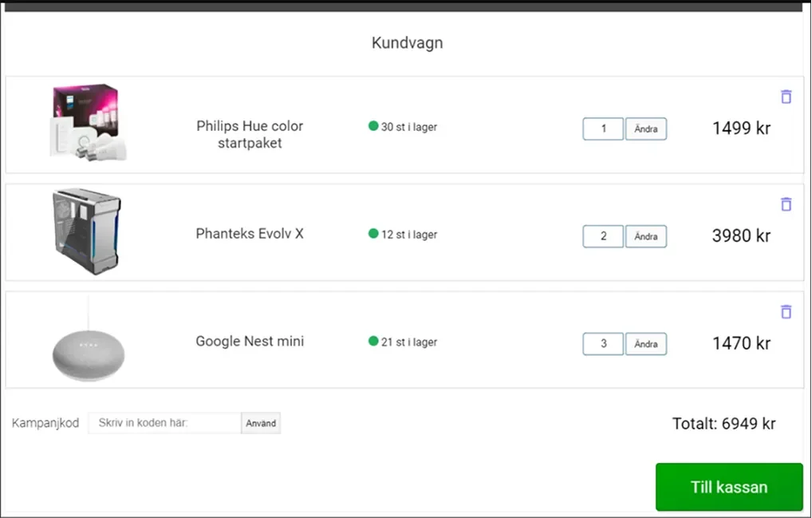
Task: Select the Phanteks Evolv X quantity box
Action: [x=603, y=236]
